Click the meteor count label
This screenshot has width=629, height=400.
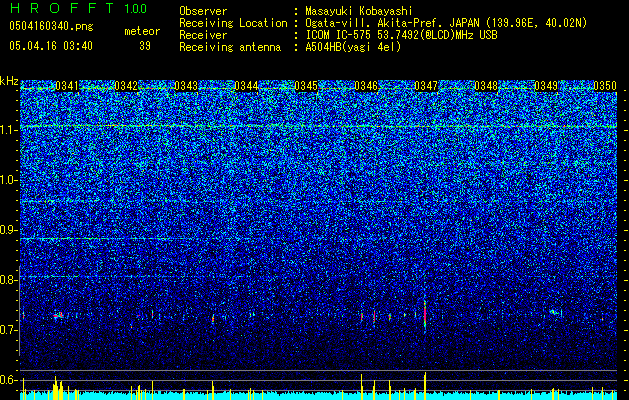[142, 31]
